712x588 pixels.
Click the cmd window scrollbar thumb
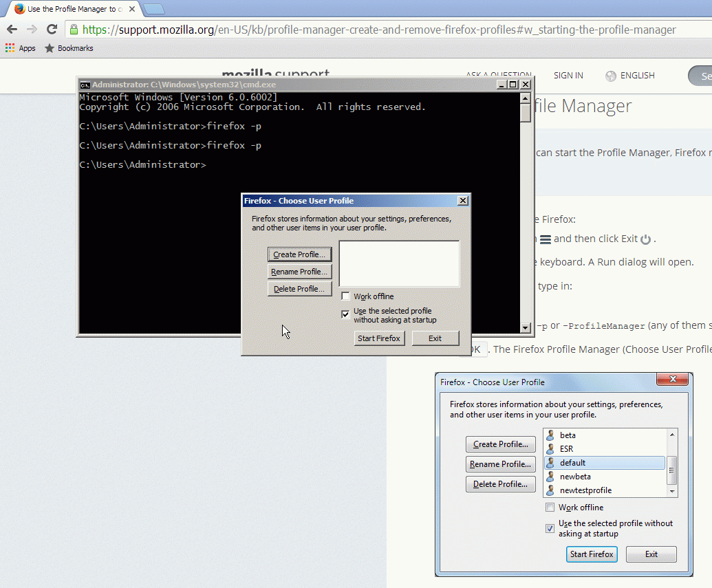pyautogui.click(x=526, y=113)
